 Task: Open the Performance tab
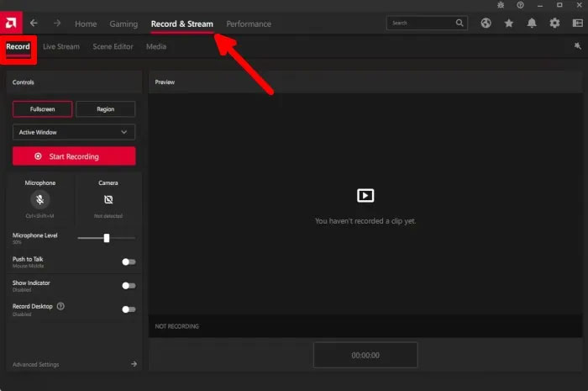pos(249,24)
